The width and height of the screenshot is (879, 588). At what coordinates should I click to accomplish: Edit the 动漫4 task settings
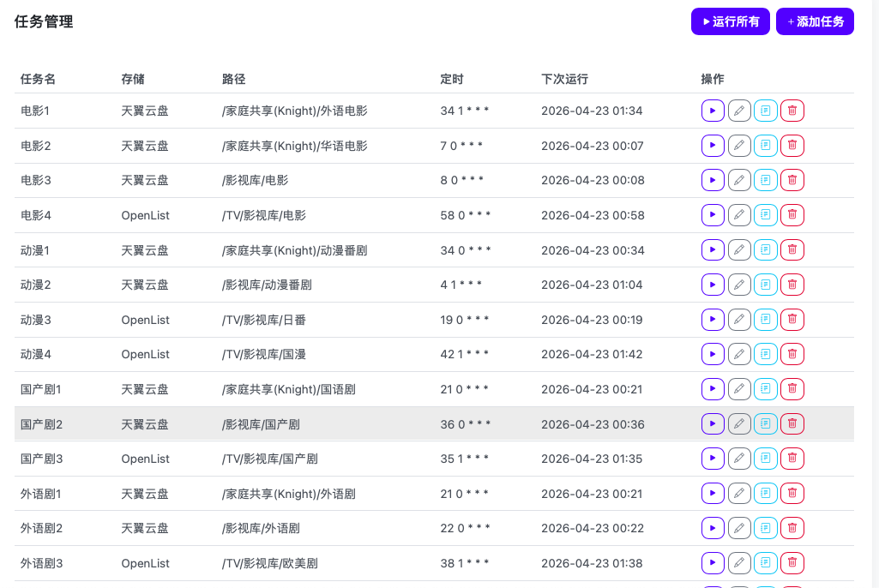click(x=739, y=353)
